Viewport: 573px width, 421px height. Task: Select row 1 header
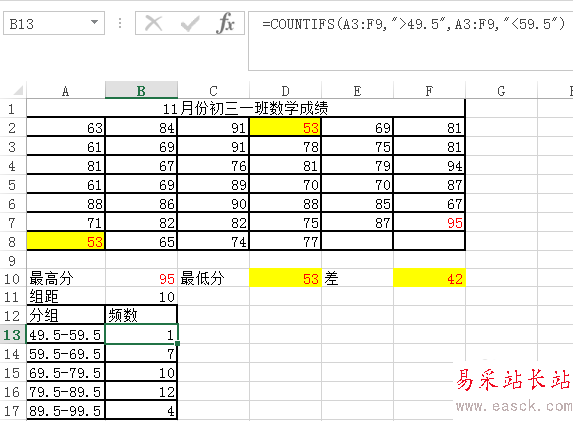[x=12, y=109]
